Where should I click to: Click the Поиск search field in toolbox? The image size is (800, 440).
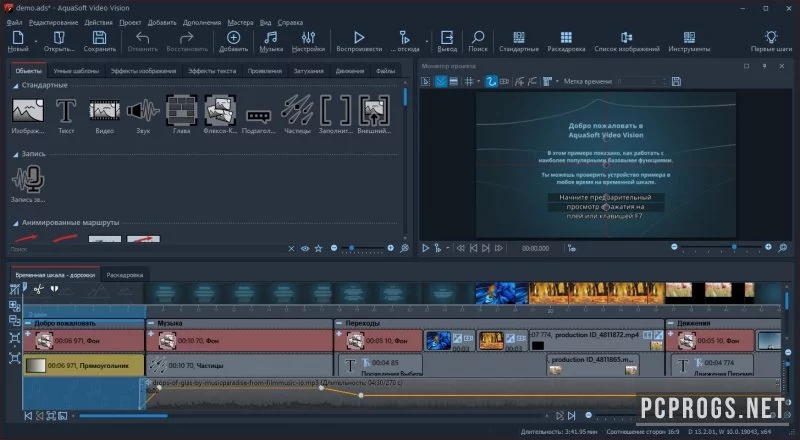(x=148, y=249)
